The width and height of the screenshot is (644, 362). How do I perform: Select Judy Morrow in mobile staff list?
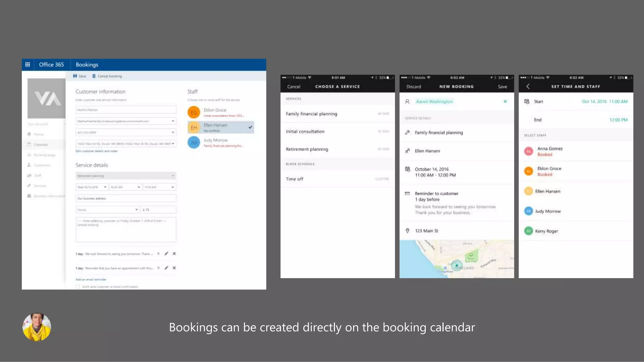pos(576,211)
